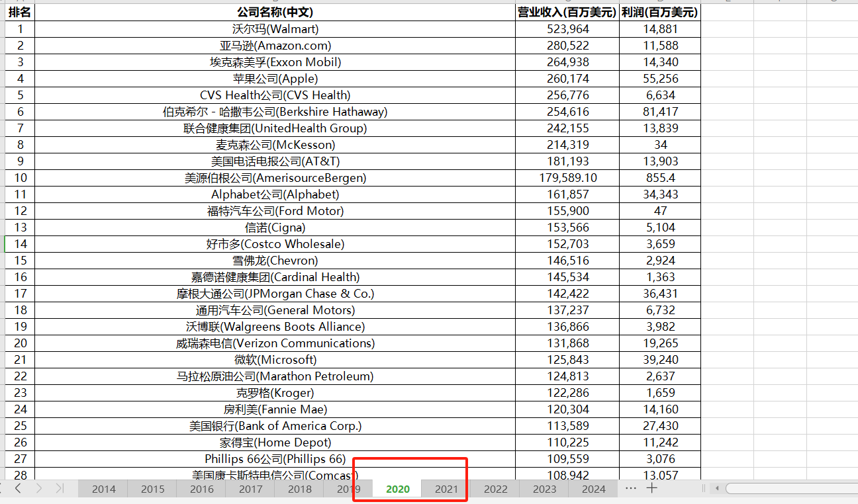Select the Verizon Communications cell

coord(275,343)
